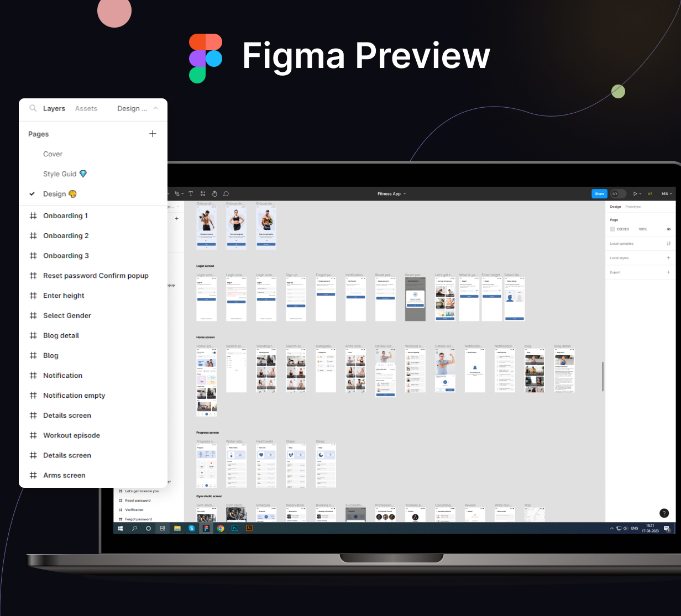Select the Comment tool
This screenshot has height=616, width=681.
[226, 194]
